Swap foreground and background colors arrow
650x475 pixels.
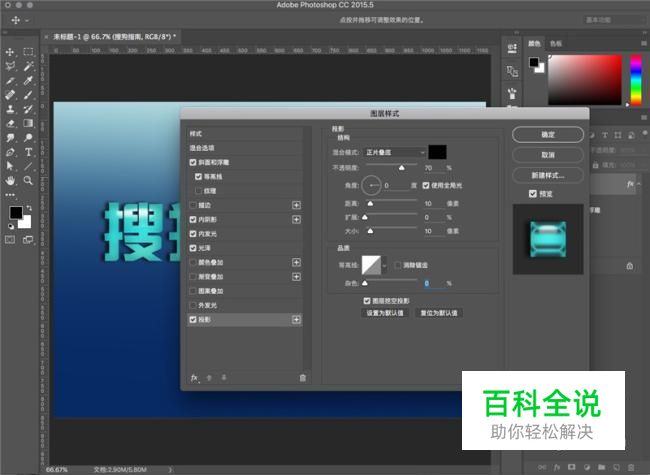coord(29,207)
